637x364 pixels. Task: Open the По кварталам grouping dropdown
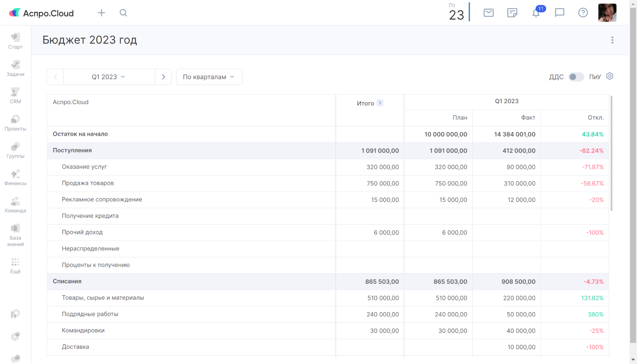(209, 77)
